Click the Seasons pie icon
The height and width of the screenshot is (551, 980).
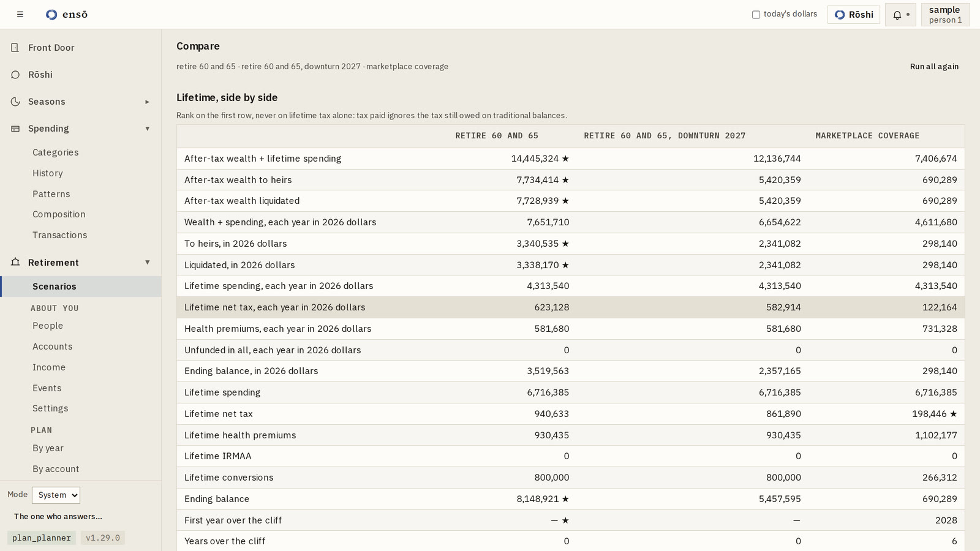(x=15, y=102)
